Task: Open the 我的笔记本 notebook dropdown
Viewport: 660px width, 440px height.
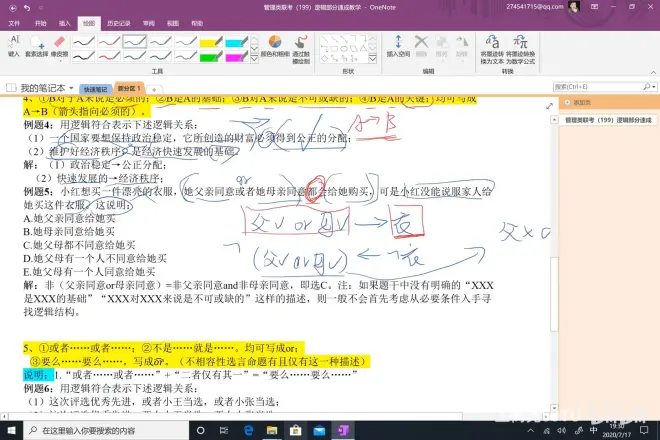Action: tap(44, 88)
